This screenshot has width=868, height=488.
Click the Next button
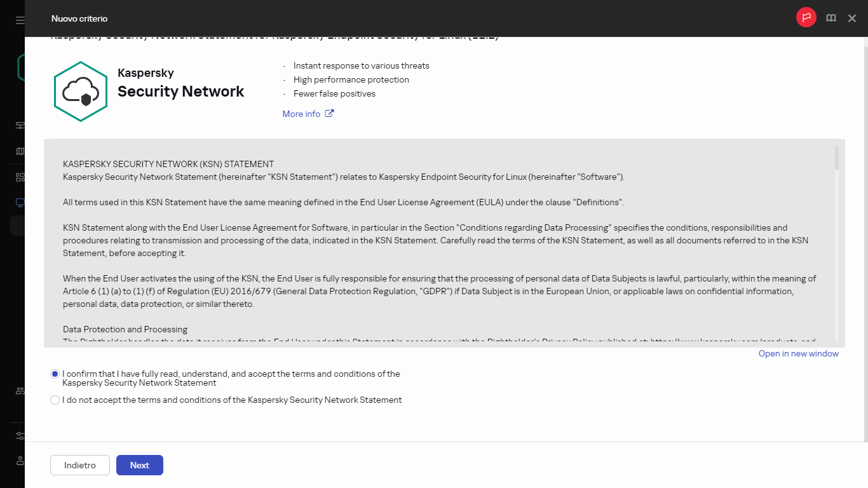(139, 465)
